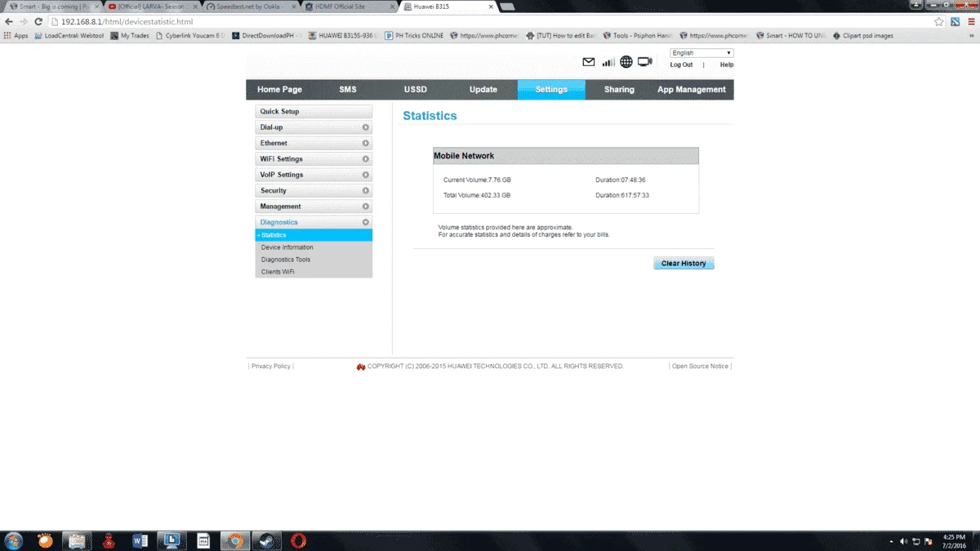The height and width of the screenshot is (551, 980).
Task: Click the address bar URL field
Action: tap(490, 21)
